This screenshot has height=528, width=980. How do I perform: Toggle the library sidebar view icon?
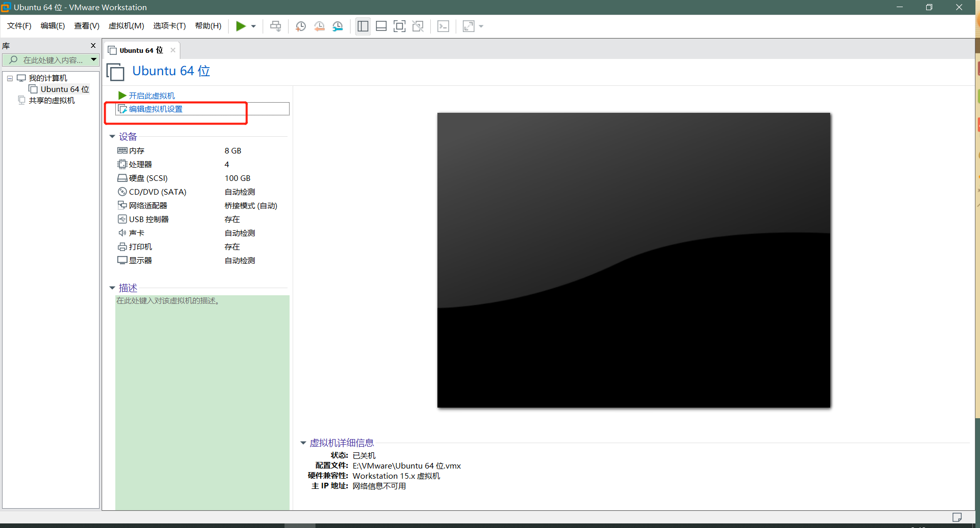(363, 26)
